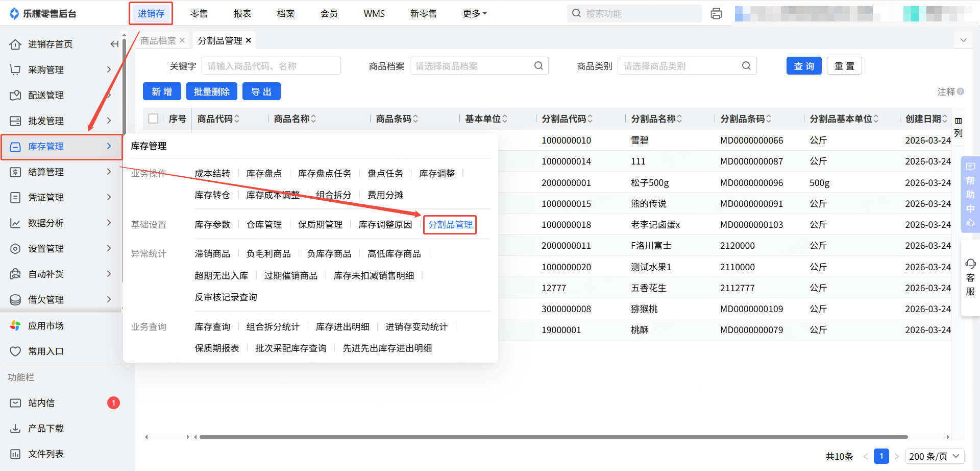980x471 pixels.
Task: Collapse the left sidebar with arrow icon
Action: [x=114, y=44]
